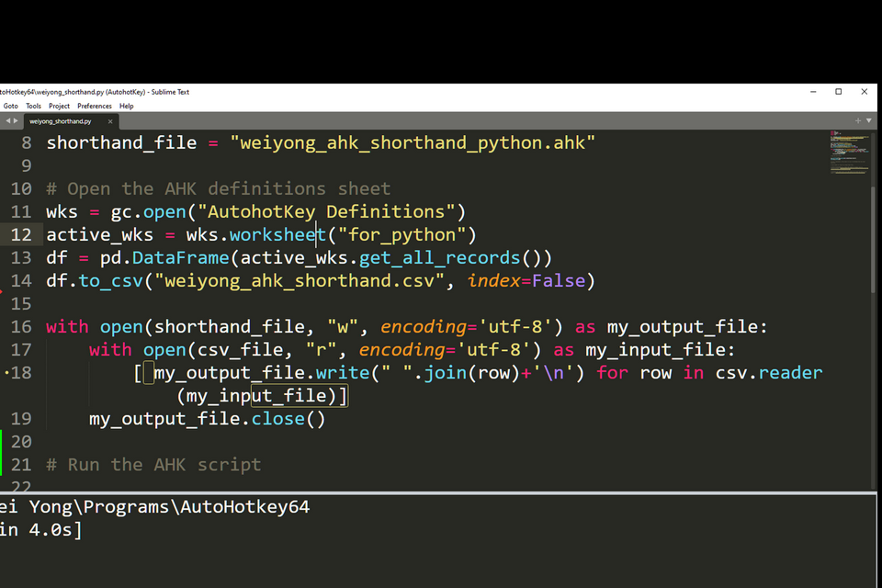Click the minimap code preview
882x588 pixels.
coord(849,153)
